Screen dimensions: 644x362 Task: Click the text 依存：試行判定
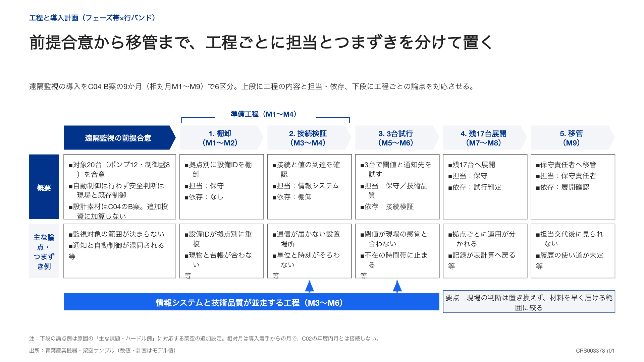point(475,187)
